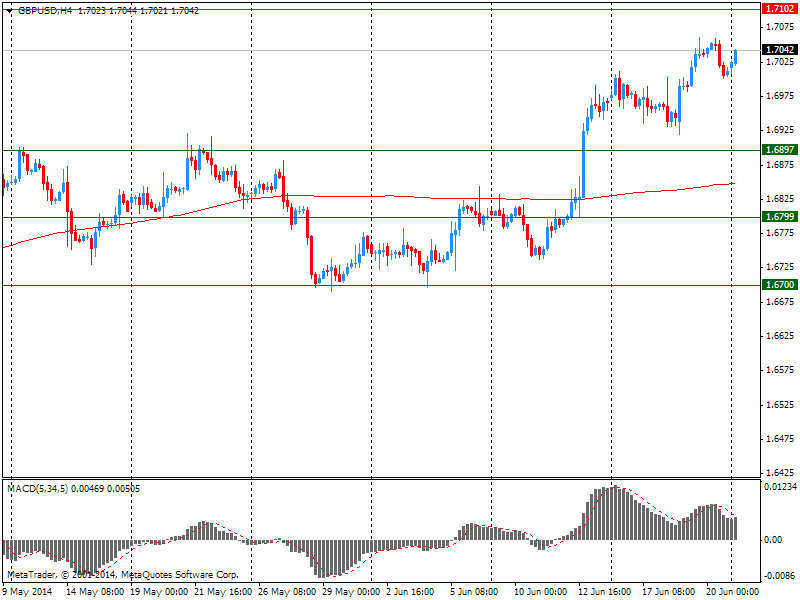
Task: Click the current price label 1.7042
Action: 780,49
